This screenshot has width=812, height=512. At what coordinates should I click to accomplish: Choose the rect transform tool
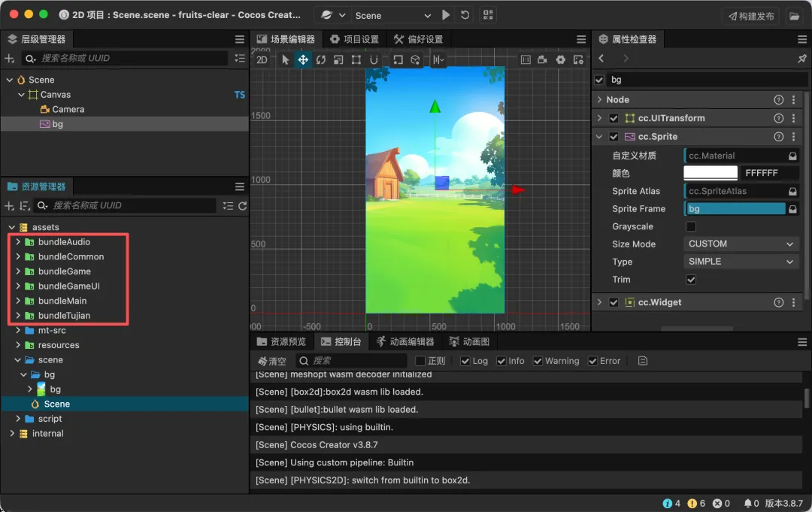pos(356,60)
